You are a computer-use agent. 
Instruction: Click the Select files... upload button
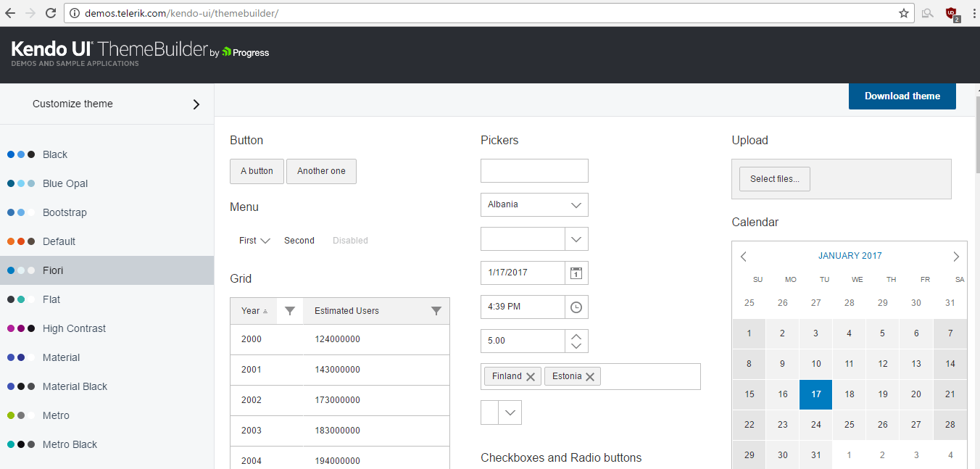pos(775,179)
